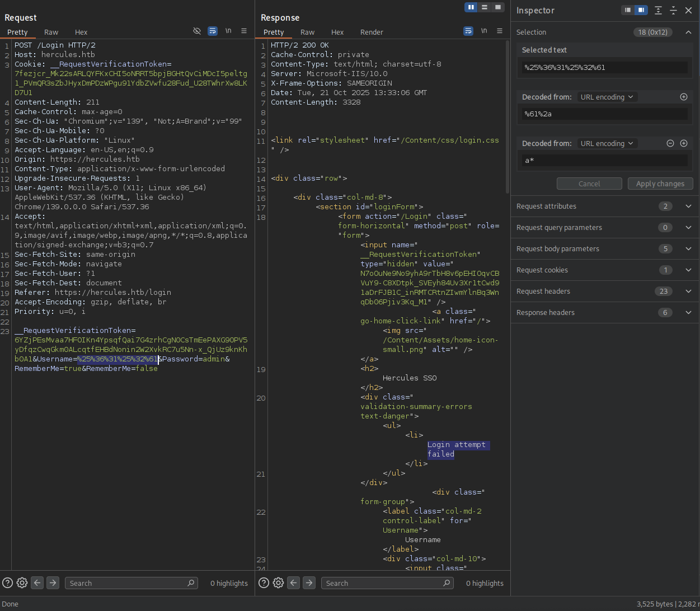Remove second URL decoding layer with minus icon
Image resolution: width=700 pixels, height=611 pixels.
[x=670, y=143]
